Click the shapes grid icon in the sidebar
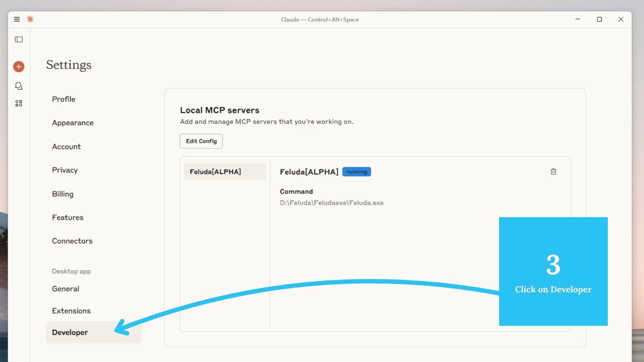644x362 pixels. pyautogui.click(x=19, y=103)
